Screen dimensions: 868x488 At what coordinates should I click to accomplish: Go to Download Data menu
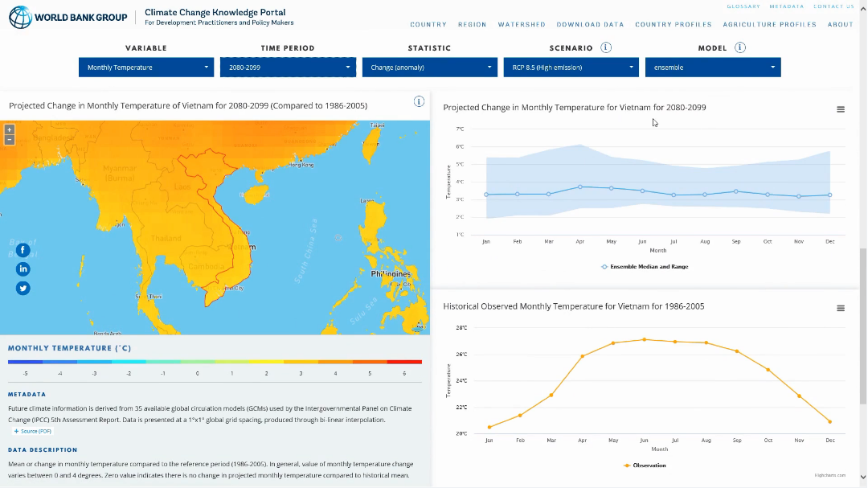[590, 25]
